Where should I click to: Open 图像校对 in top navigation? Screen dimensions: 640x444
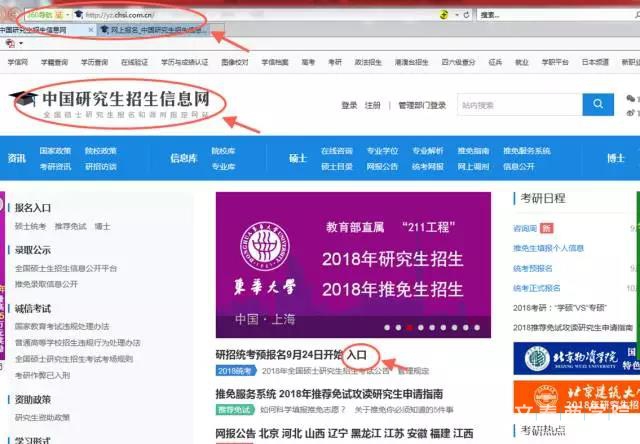[235, 62]
